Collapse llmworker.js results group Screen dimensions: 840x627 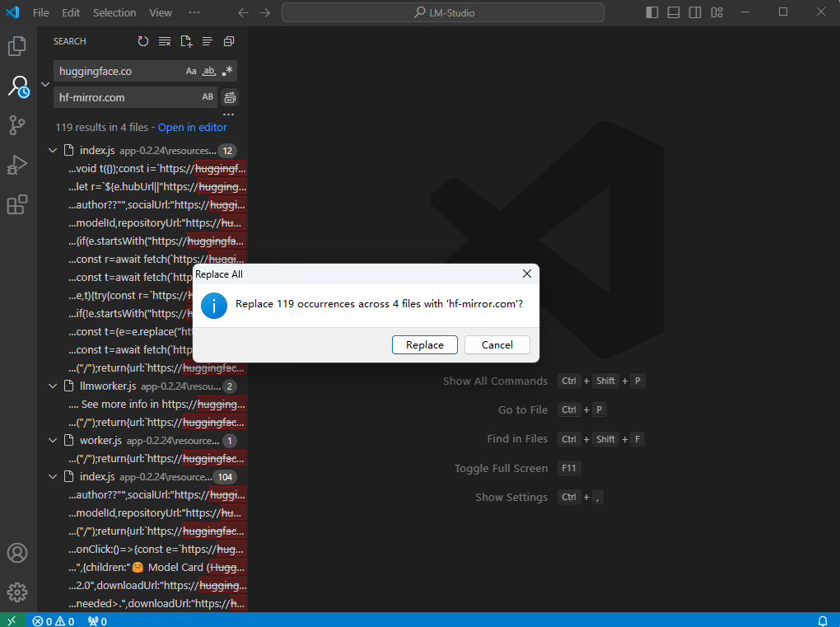[x=53, y=386]
